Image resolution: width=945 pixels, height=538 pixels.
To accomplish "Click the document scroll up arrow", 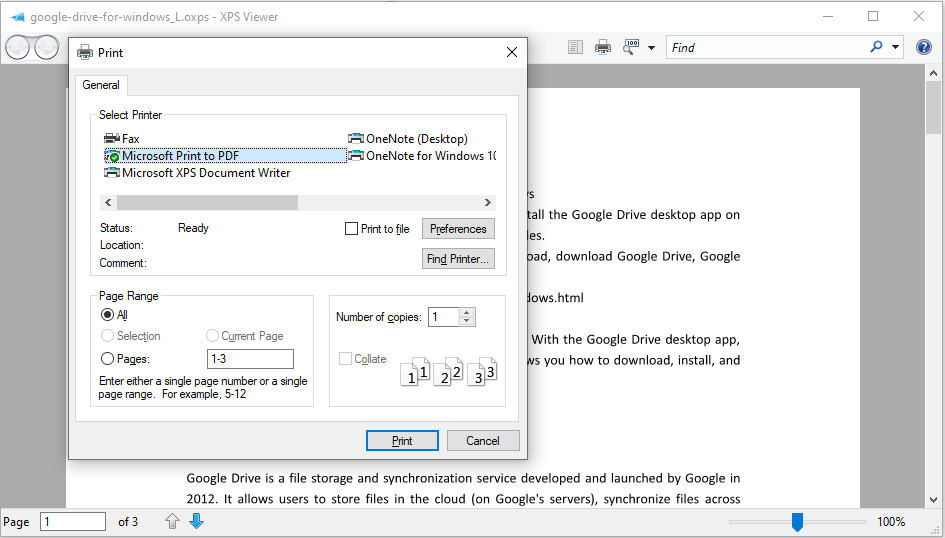I will tap(934, 72).
